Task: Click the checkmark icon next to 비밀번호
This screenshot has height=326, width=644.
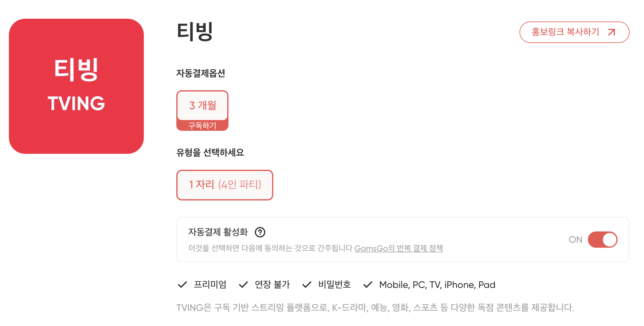Action: click(307, 285)
